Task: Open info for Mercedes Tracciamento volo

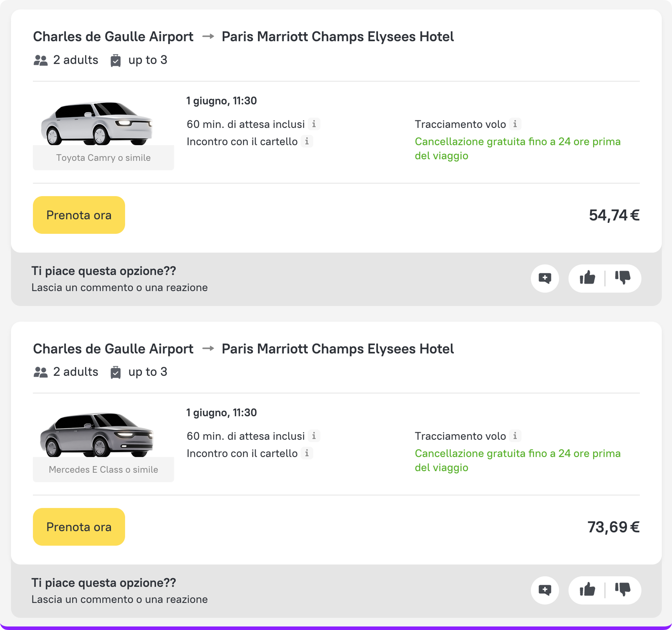Action: pyautogui.click(x=515, y=436)
